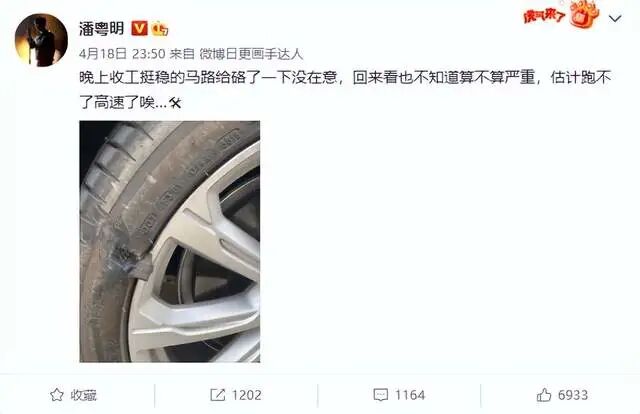Click the comment bubble icon
This screenshot has height=414, width=640.
[380, 395]
